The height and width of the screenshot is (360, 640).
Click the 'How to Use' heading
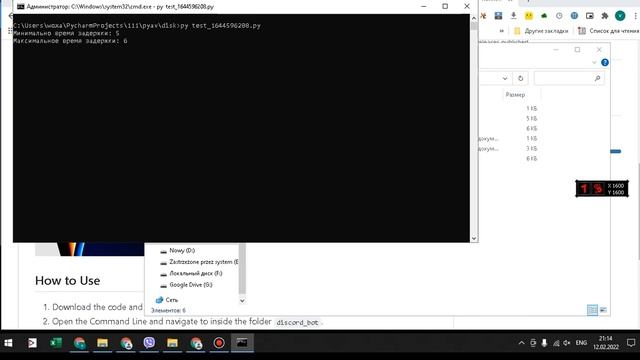tap(67, 281)
